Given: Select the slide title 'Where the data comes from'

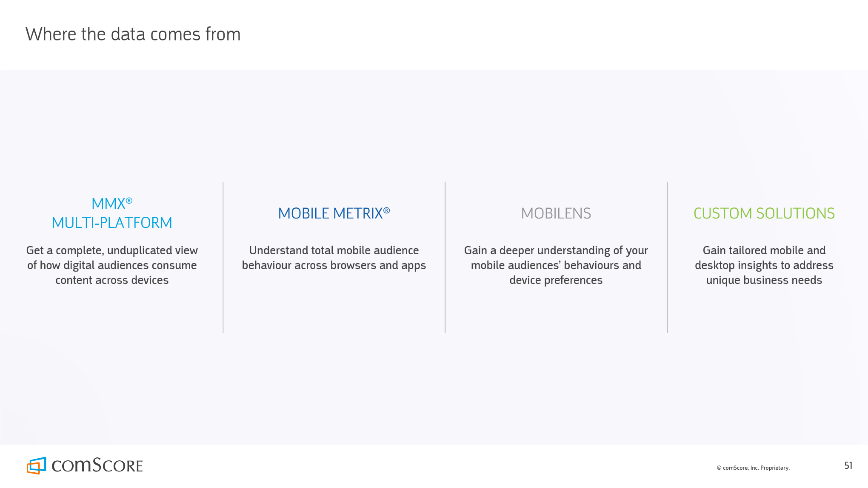Looking at the screenshot, I should [x=133, y=34].
